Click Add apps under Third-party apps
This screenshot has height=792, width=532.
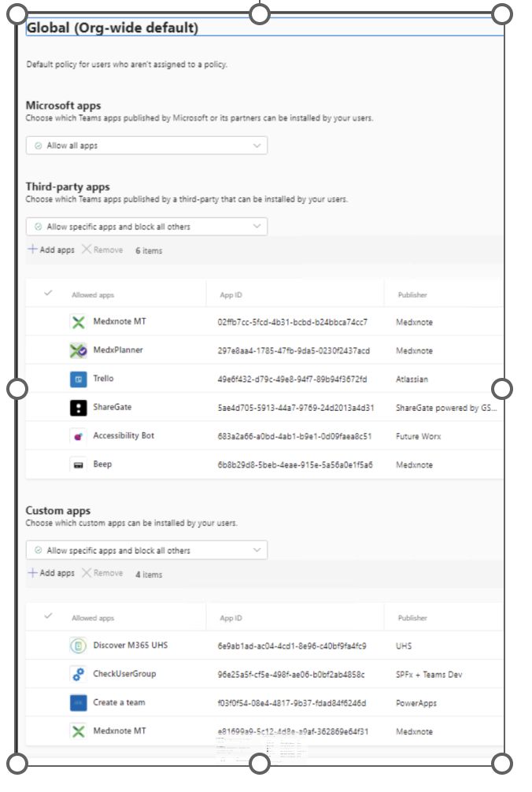pos(51,250)
